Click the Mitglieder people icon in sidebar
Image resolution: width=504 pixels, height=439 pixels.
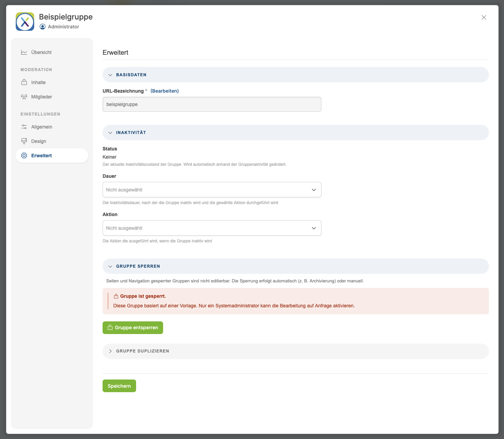24,97
